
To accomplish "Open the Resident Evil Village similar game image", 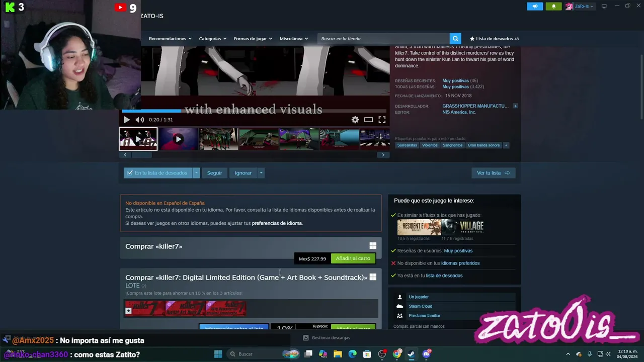I will [x=463, y=227].
